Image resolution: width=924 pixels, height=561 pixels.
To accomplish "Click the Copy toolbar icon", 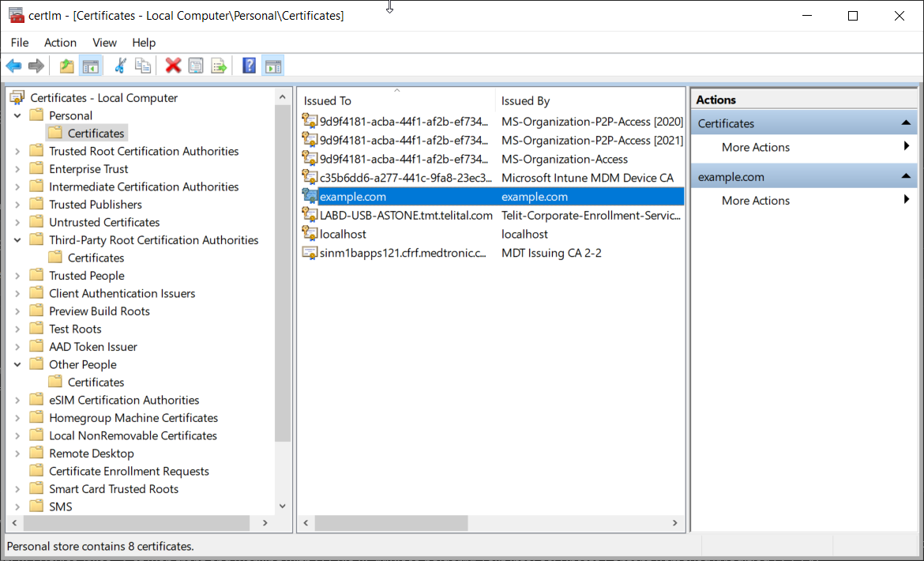I will coord(143,66).
